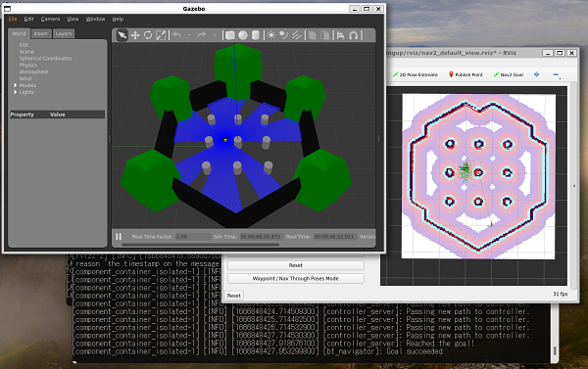Select the arrow selection mode tool
This screenshot has width=588, height=369.
click(122, 35)
